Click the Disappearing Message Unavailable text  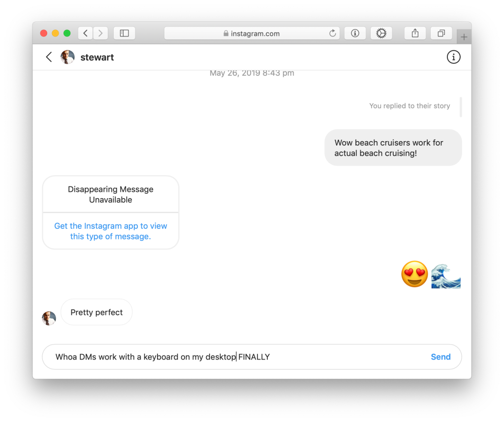(111, 194)
